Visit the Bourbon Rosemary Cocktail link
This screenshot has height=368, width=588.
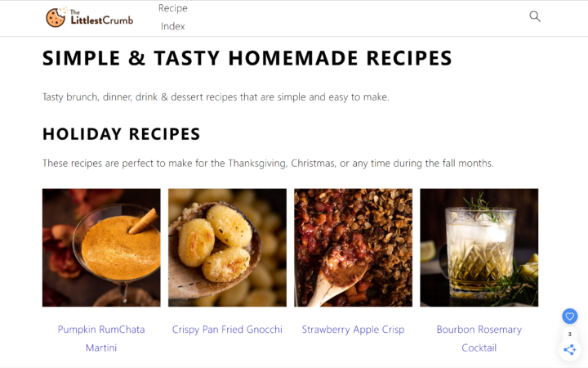(x=479, y=339)
